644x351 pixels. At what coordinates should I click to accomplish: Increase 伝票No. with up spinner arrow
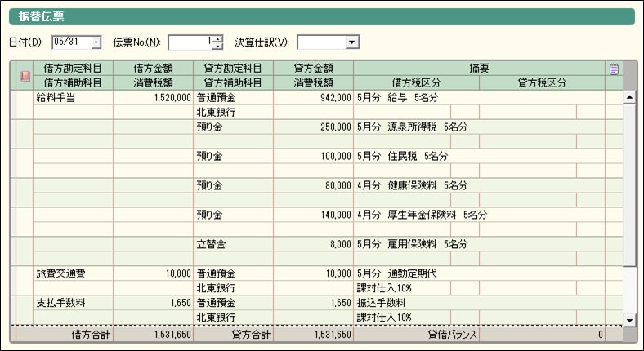pyautogui.click(x=217, y=38)
